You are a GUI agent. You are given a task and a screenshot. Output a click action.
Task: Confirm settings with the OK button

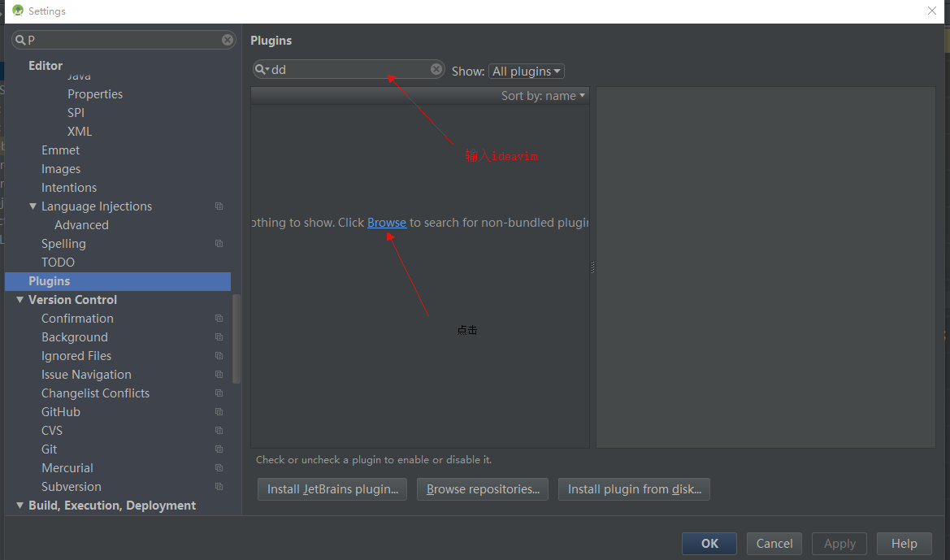pyautogui.click(x=709, y=544)
